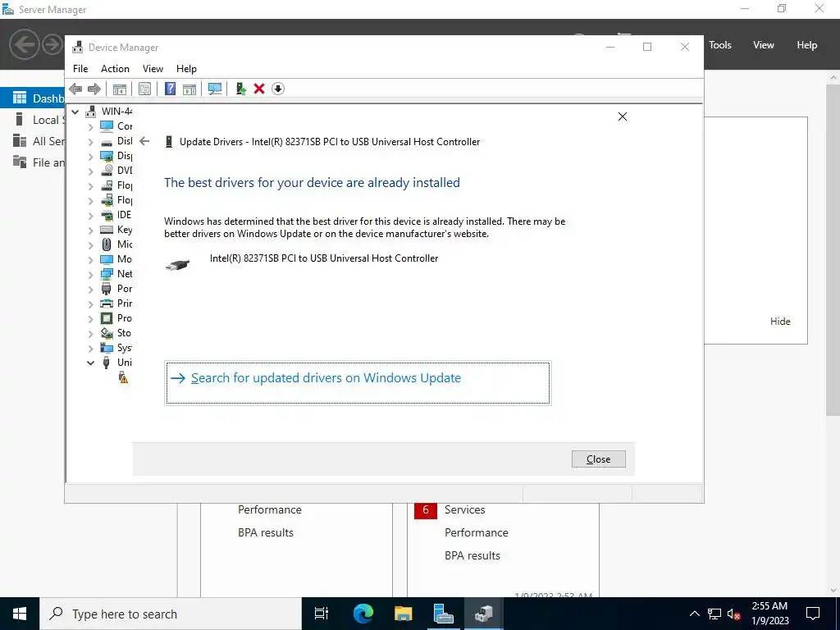This screenshot has width=840, height=630.
Task: Open File and Storage Services sidebar item
Action: (32, 162)
